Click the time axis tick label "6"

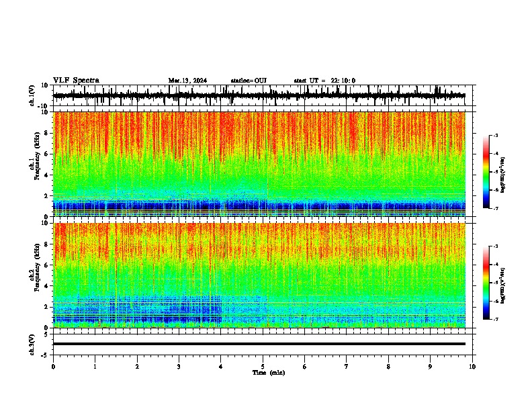(x=305, y=367)
